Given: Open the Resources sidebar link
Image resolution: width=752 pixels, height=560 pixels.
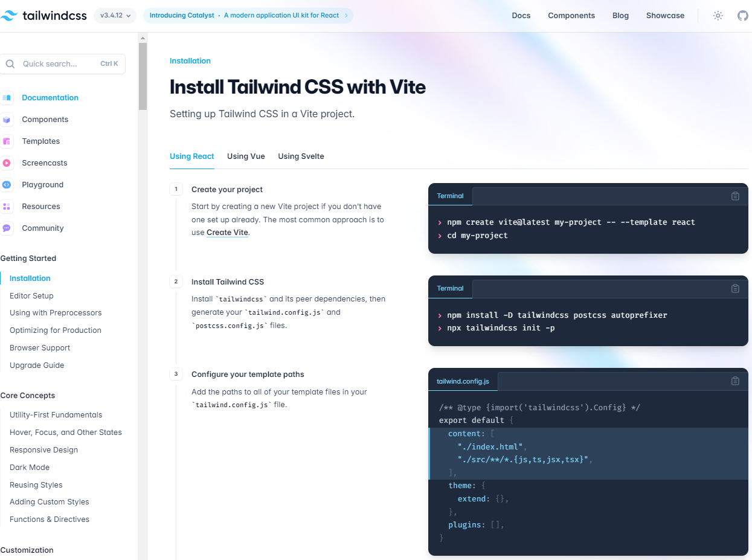Looking at the screenshot, I should (40, 207).
